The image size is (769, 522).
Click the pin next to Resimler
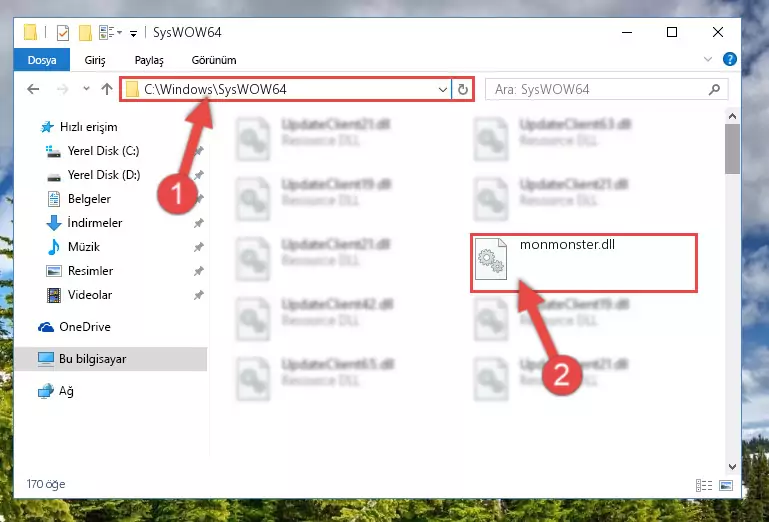tap(199, 271)
